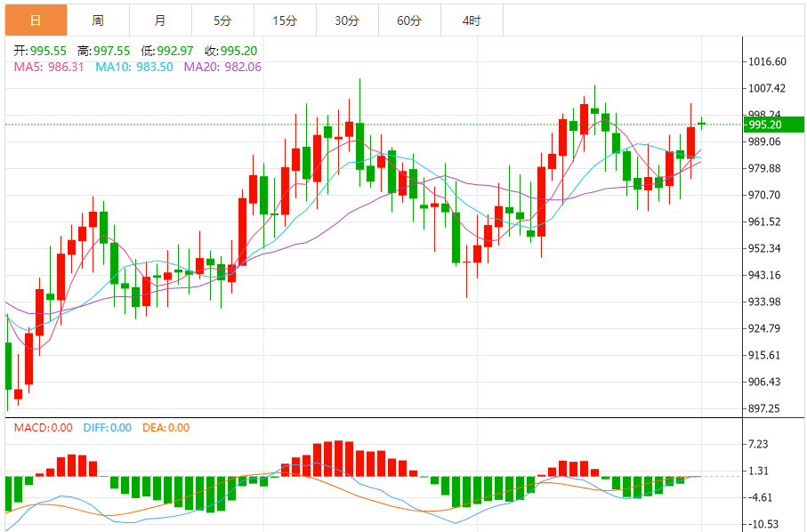This screenshot has height=532, width=807.
Task: Click the 897.25 price axis label
Action: (x=764, y=408)
